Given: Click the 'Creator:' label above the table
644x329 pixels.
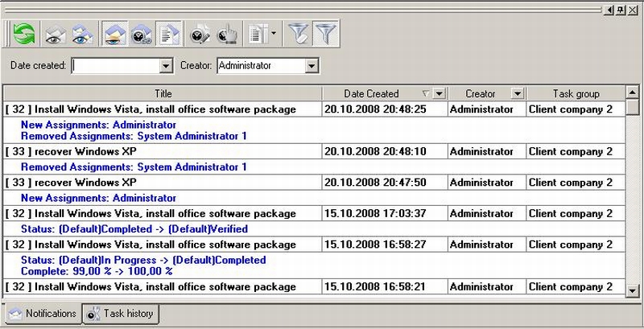Looking at the screenshot, I should click(196, 66).
